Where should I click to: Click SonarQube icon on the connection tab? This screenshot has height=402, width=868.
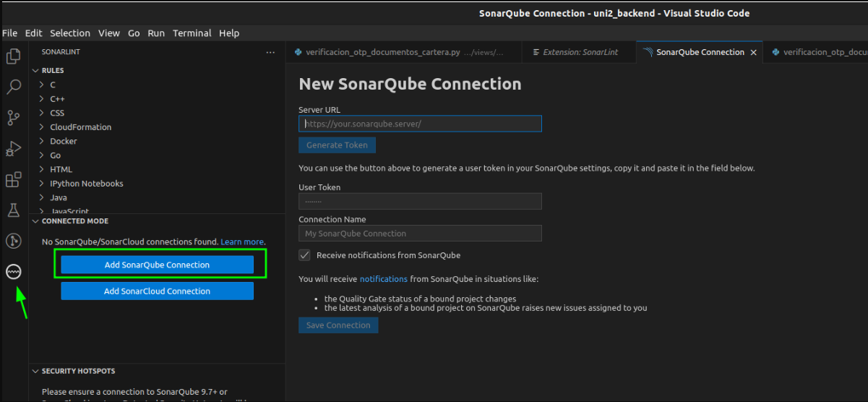point(648,52)
